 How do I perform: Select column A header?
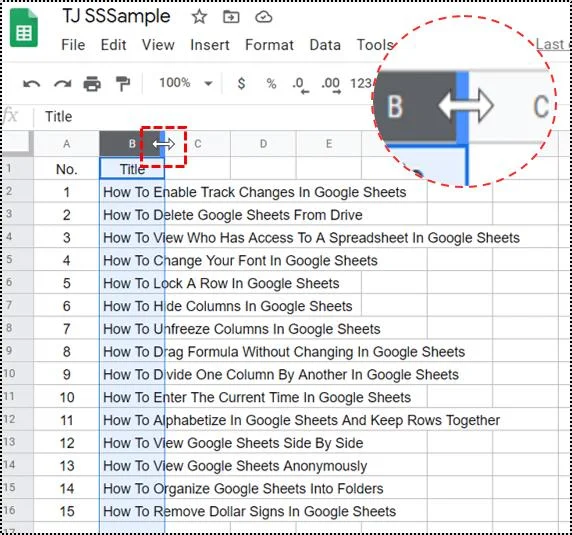(x=66, y=144)
